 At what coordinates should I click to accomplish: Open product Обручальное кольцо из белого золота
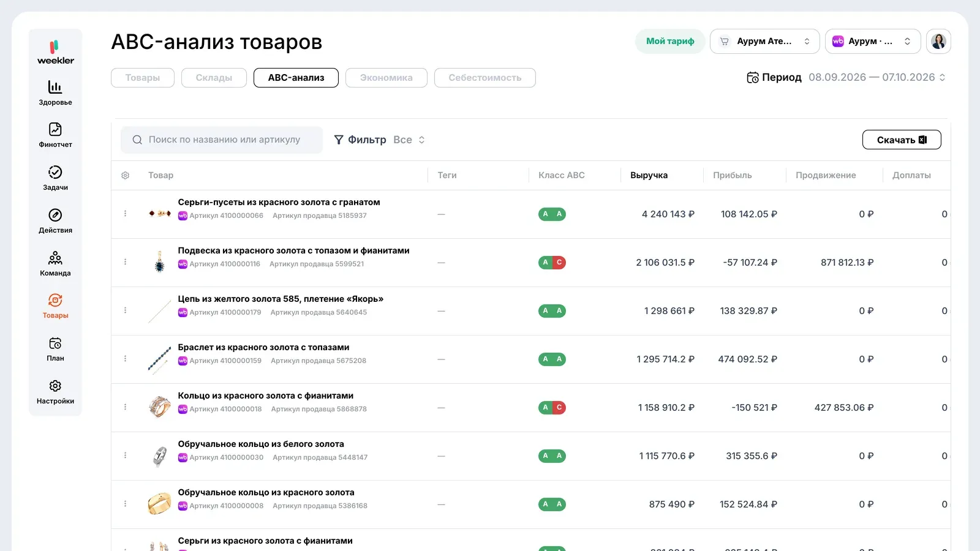261,444
